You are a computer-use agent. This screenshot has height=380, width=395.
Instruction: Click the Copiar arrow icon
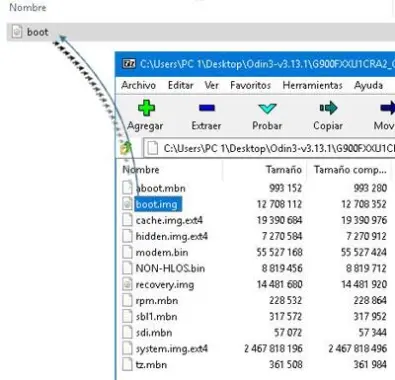328,108
